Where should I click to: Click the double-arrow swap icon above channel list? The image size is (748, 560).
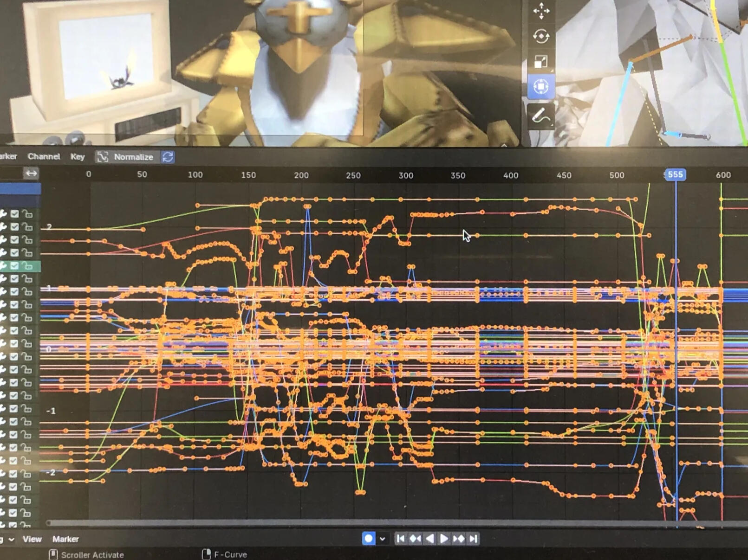[31, 174]
